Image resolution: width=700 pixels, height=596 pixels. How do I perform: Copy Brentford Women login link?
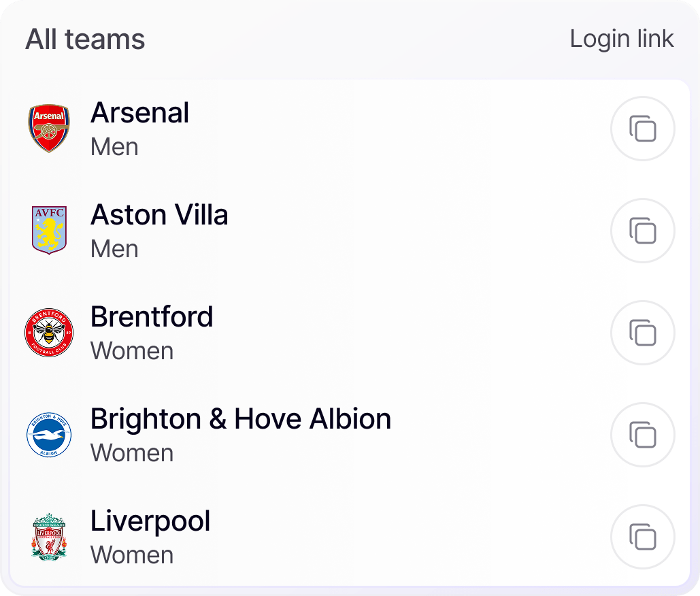tap(643, 333)
